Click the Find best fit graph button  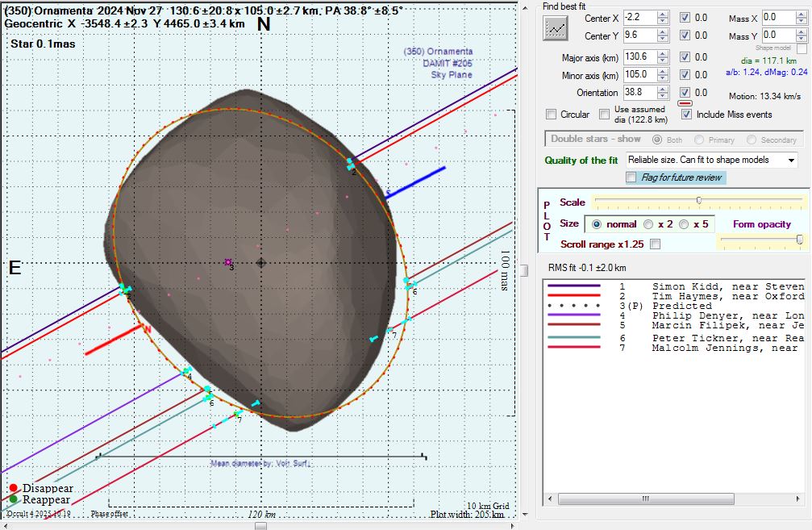[555, 28]
